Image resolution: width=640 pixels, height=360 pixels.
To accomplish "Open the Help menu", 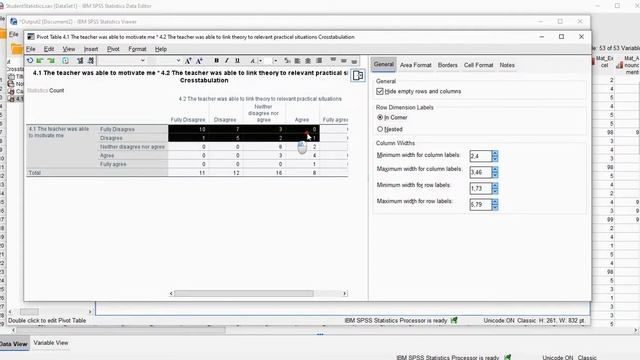I will coord(160,49).
